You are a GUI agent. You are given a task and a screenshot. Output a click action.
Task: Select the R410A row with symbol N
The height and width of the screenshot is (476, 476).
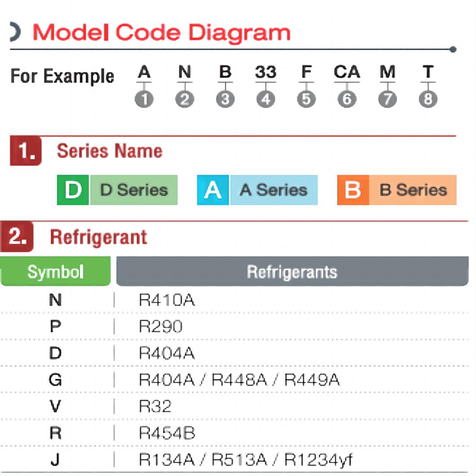coord(234,300)
